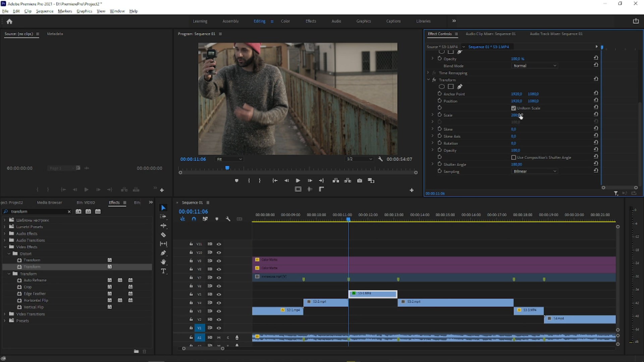Expand Lumetri Presets folder

click(x=5, y=227)
